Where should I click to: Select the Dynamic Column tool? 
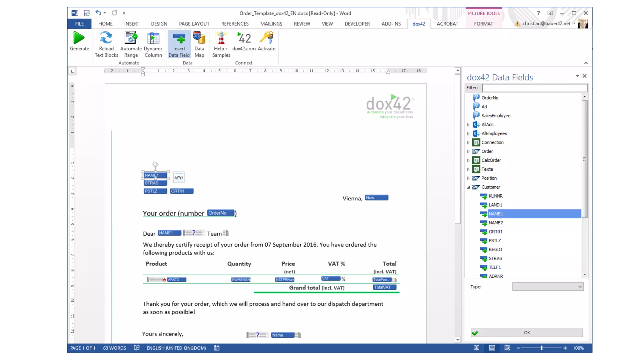click(x=153, y=38)
